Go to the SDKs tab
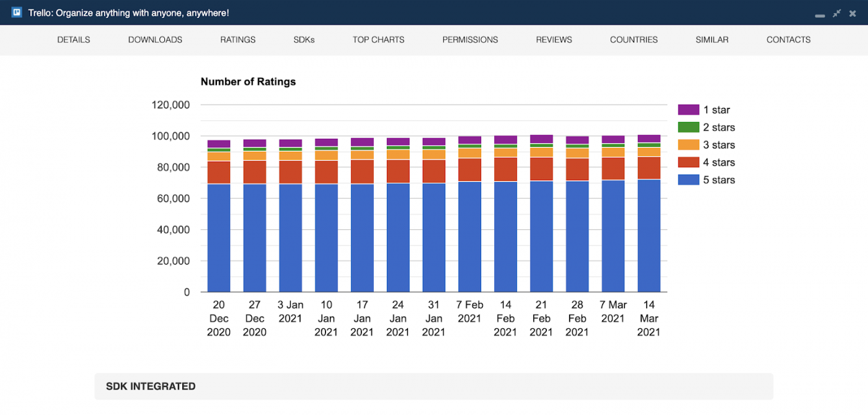 (304, 40)
